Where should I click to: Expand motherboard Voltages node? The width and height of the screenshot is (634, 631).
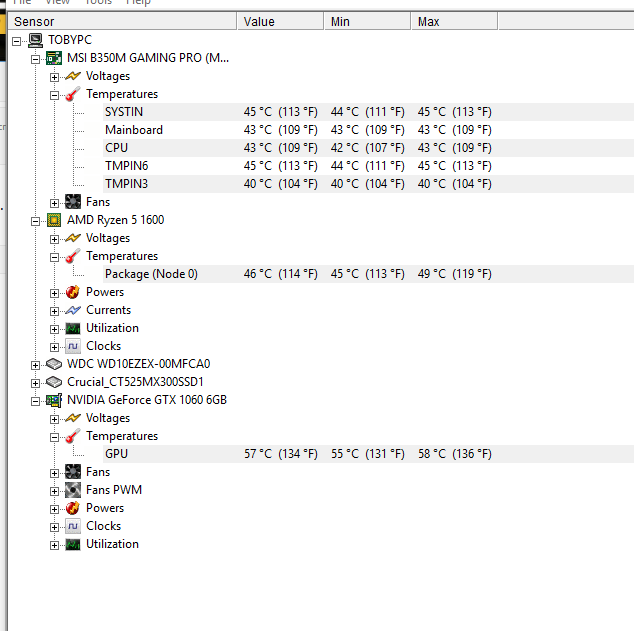coord(54,77)
